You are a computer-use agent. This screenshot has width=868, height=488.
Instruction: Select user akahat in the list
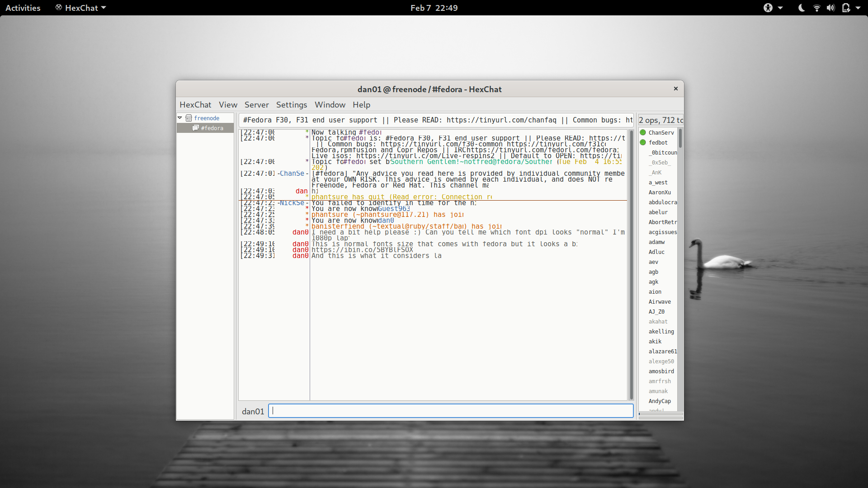click(x=658, y=322)
